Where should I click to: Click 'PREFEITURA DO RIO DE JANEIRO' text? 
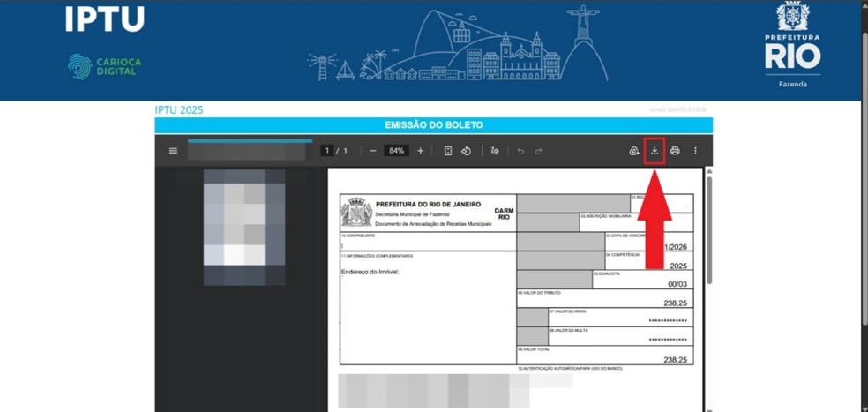(429, 205)
